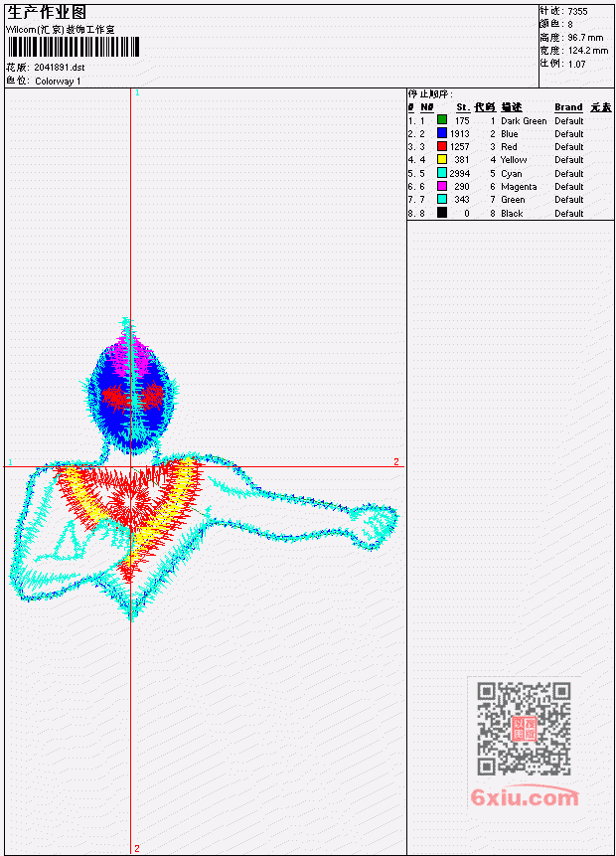The width and height of the screenshot is (616, 856).
Task: Click the scale value 1.07
Action: click(576, 64)
